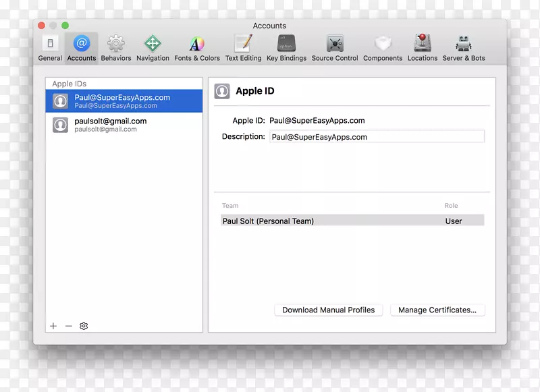Edit the Description text field

click(377, 136)
